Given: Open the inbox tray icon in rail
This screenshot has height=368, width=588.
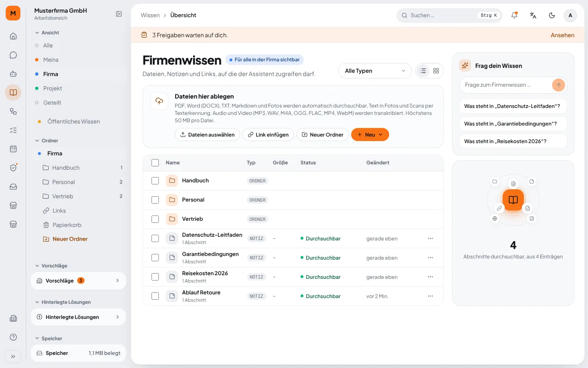Looking at the screenshot, I should [13, 186].
